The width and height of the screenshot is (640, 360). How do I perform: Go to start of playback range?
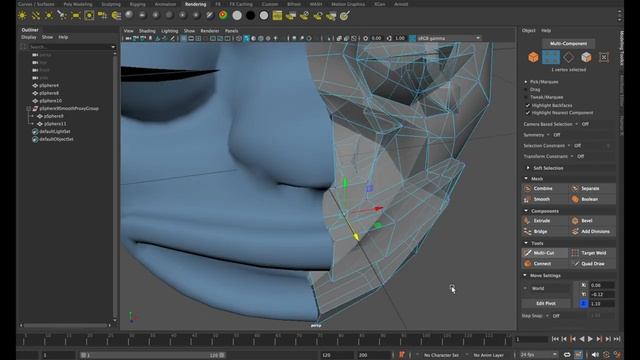[555, 339]
